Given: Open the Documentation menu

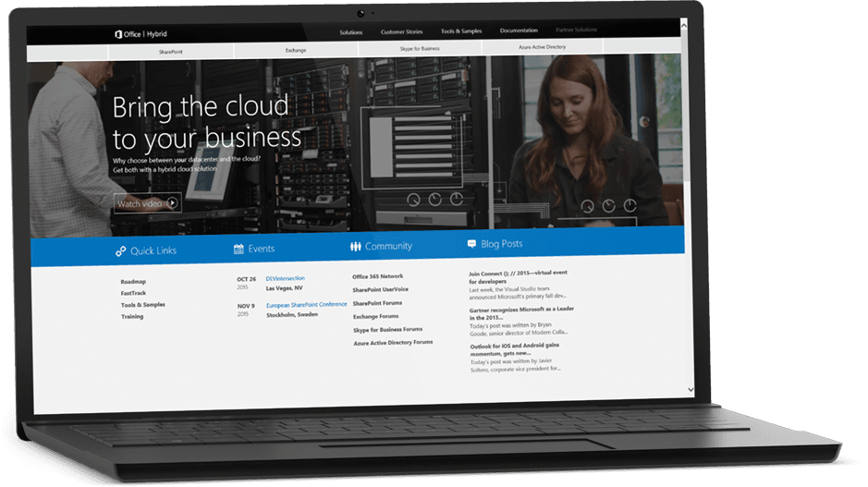Looking at the screenshot, I should [519, 30].
